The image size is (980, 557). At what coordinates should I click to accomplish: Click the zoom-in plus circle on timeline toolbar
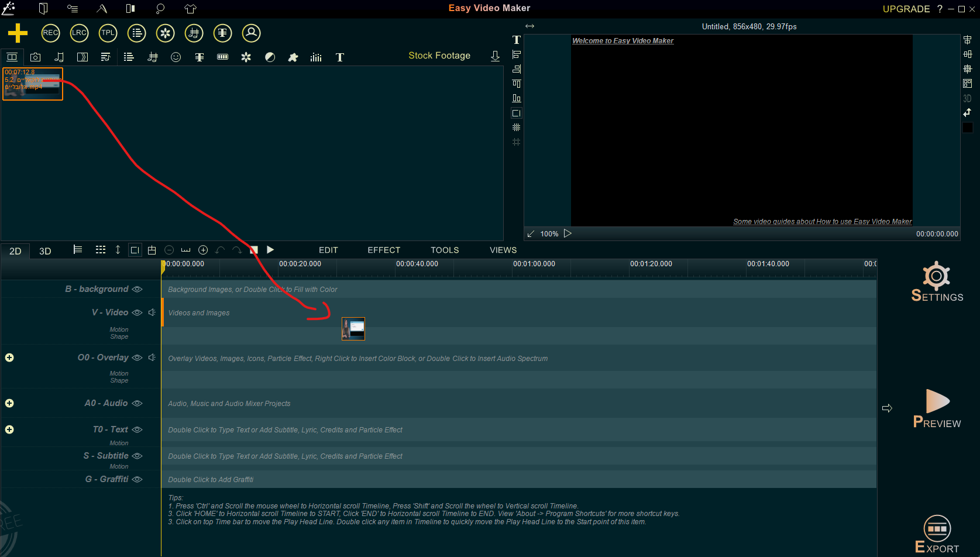(x=203, y=250)
